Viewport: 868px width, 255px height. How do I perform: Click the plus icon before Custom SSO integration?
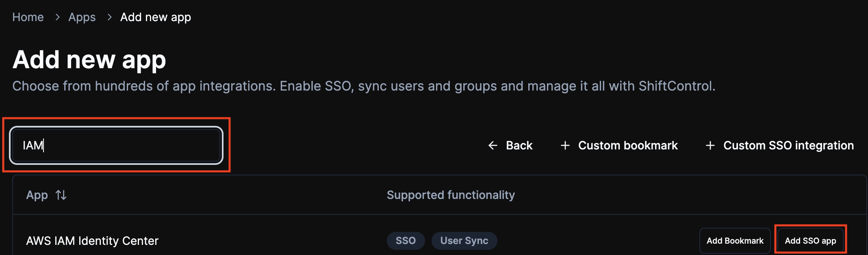tap(710, 145)
